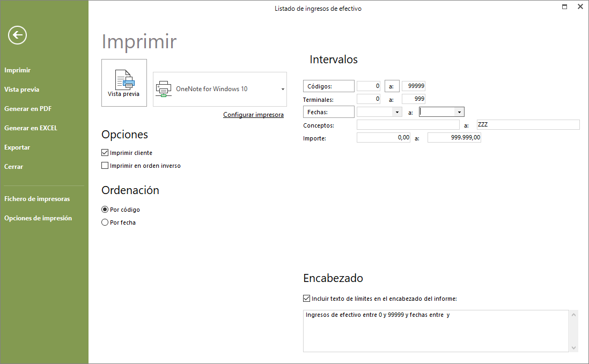This screenshot has width=589, height=364.
Task: Toggle the Imprimir cliente checkbox
Action: click(x=105, y=153)
